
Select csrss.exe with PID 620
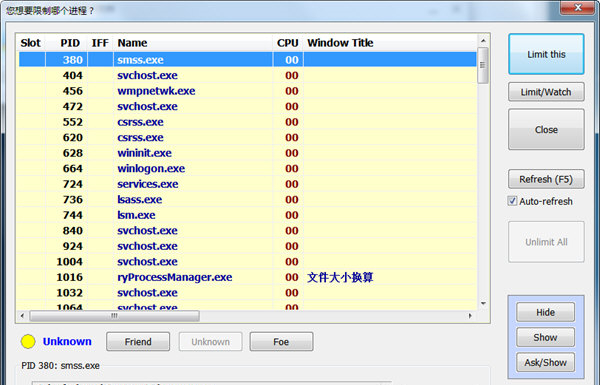248,137
